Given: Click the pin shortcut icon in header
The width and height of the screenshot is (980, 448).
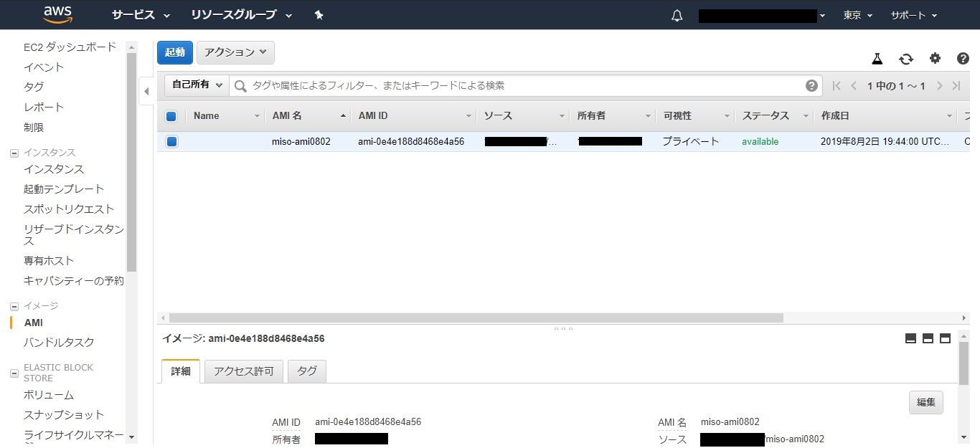Looking at the screenshot, I should (x=319, y=15).
